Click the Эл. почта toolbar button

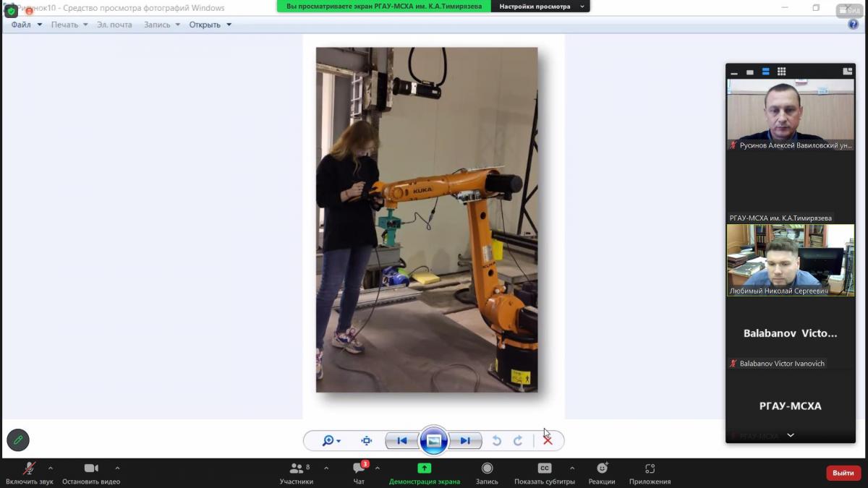(114, 25)
